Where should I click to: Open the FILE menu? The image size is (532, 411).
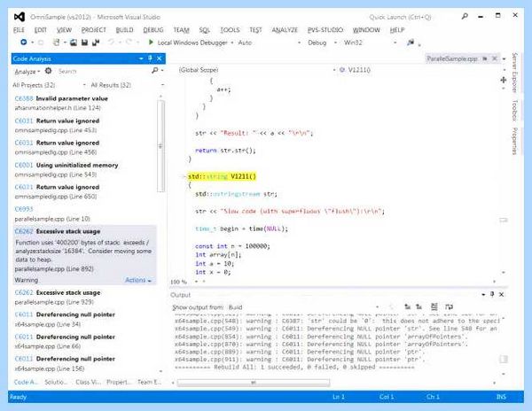point(19,30)
